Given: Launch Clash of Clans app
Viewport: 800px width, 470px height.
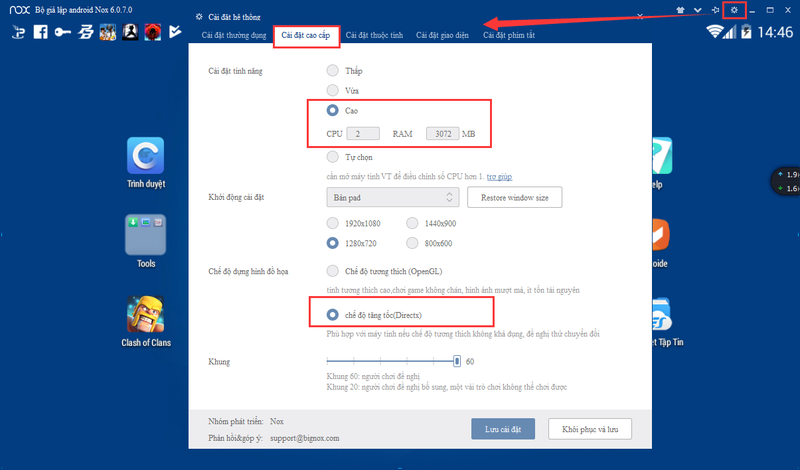Looking at the screenshot, I should pos(145,314).
